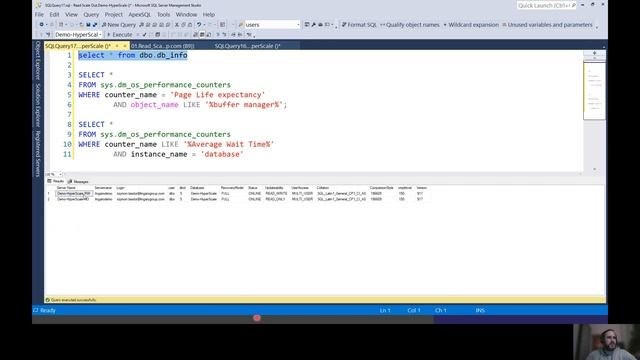Click the Save All icon
The image size is (640, 360).
[x=95, y=25]
